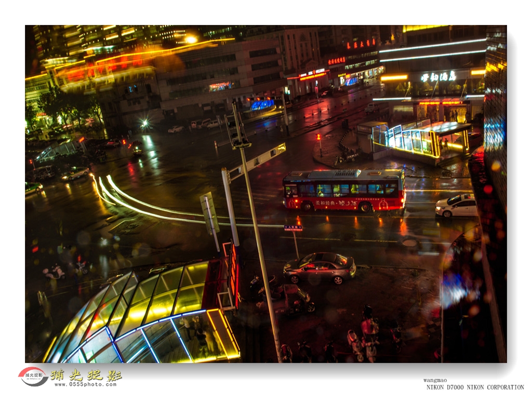Click the bright orange street lamp glow

coord(191,39)
